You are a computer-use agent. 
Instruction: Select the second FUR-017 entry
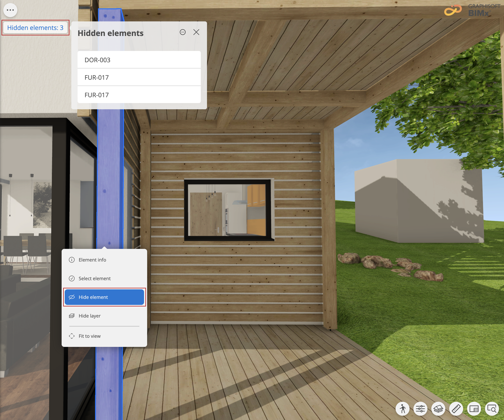click(139, 95)
